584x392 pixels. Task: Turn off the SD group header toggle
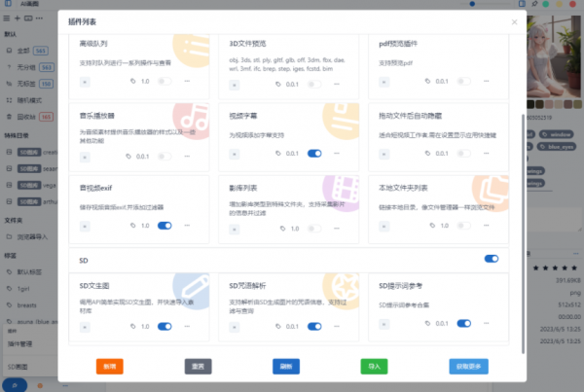click(492, 259)
